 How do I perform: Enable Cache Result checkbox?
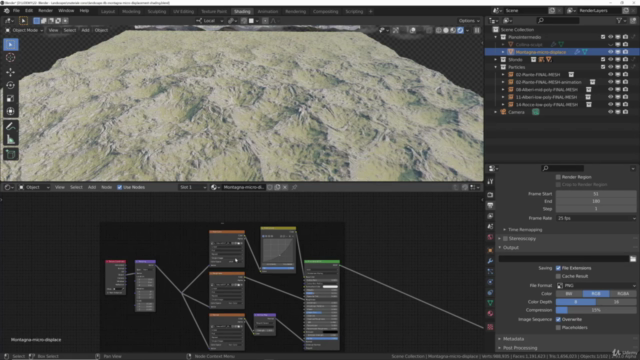coord(558,276)
